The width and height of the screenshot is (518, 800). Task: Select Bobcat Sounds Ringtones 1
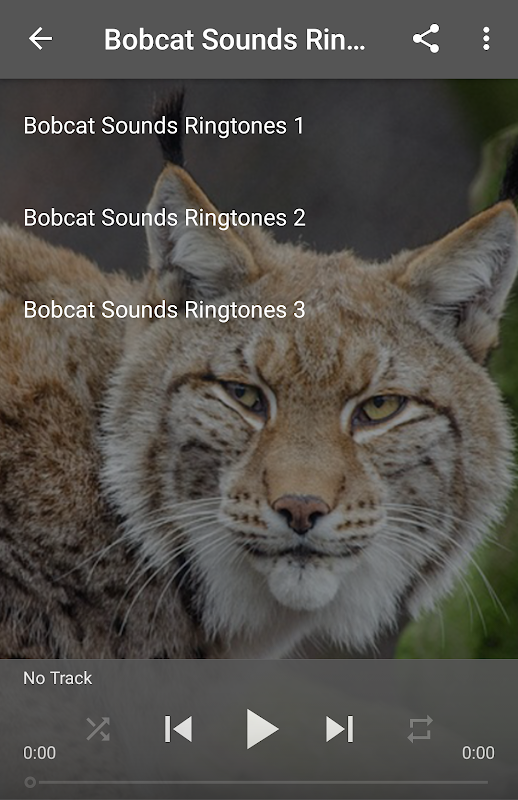tap(259, 126)
